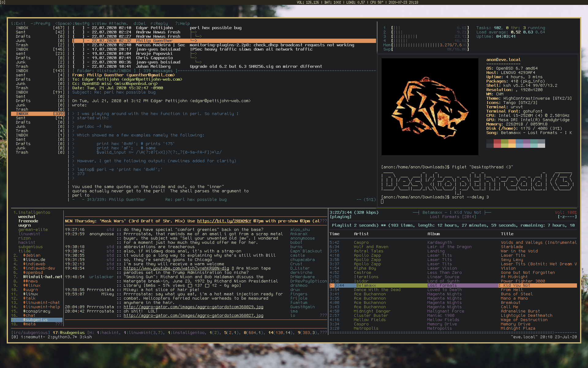588x368 pixels.
Task: Select the -:PrevPg shortcut in neomutt's help bar
Action: tap(40, 23)
